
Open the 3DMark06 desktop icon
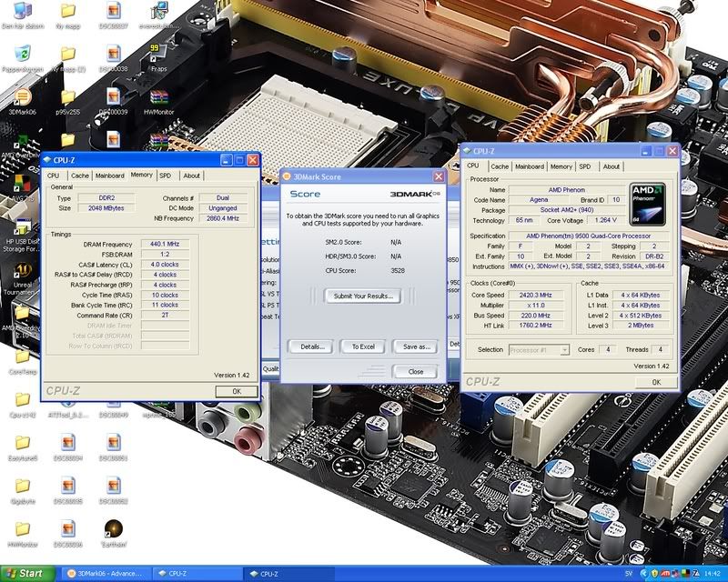point(21,97)
